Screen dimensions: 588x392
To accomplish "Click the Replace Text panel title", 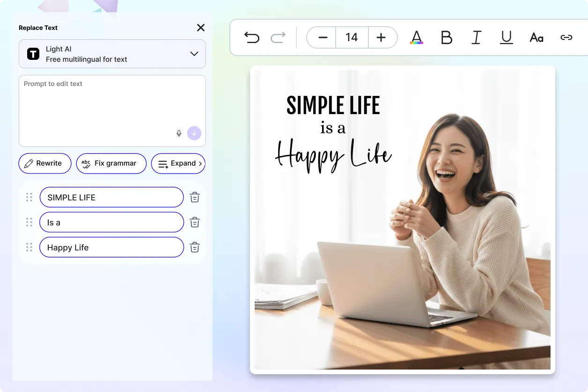I will (x=38, y=28).
